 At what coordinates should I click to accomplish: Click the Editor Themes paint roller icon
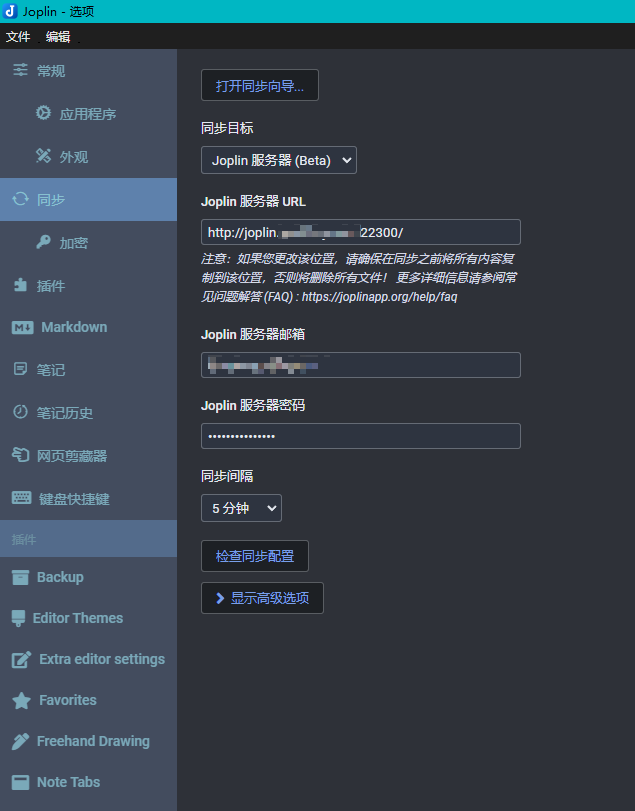pos(18,618)
